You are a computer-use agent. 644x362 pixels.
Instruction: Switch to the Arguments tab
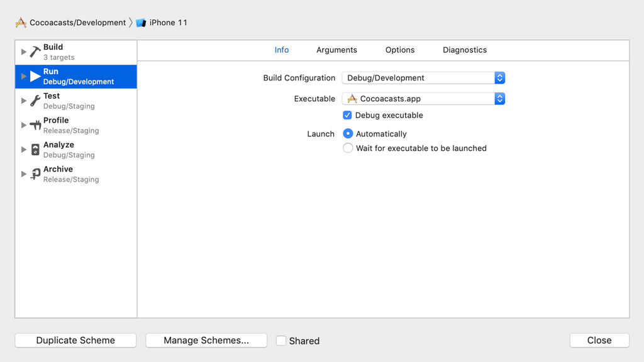click(x=336, y=50)
